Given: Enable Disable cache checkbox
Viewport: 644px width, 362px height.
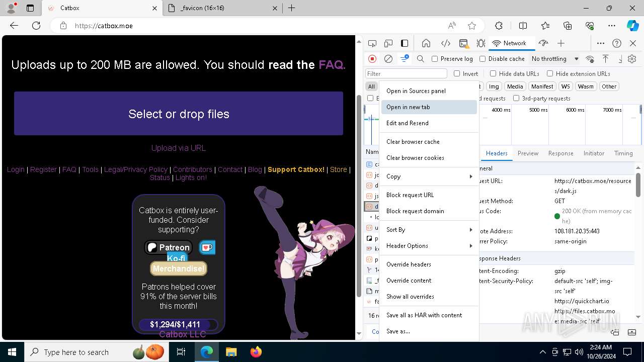Looking at the screenshot, I should pyautogui.click(x=482, y=59).
